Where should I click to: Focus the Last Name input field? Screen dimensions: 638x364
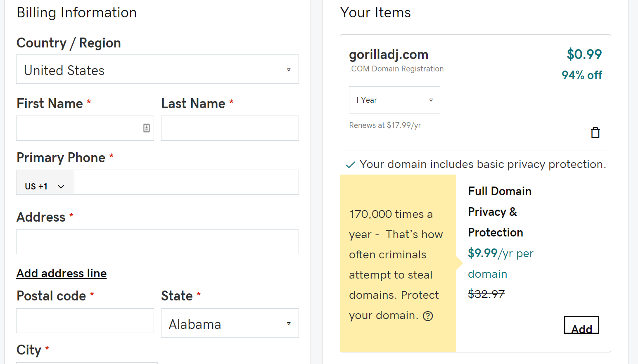pos(230,128)
